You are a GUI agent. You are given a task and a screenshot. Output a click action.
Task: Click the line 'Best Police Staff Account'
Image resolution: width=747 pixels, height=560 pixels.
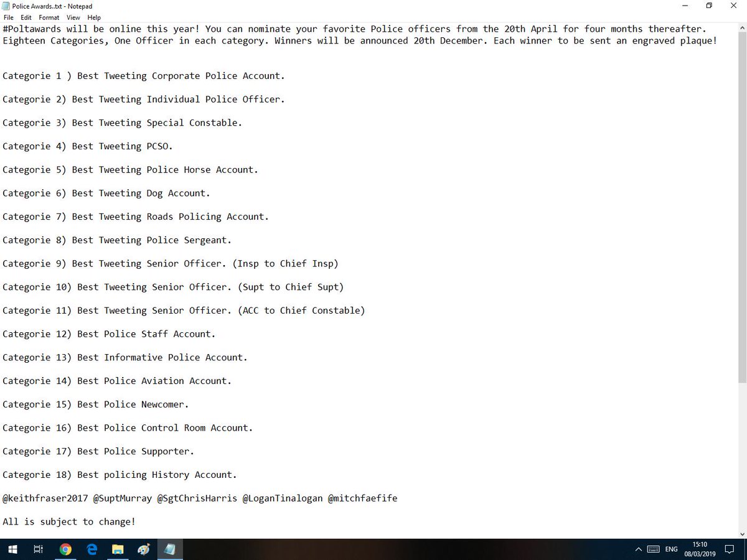click(x=146, y=334)
